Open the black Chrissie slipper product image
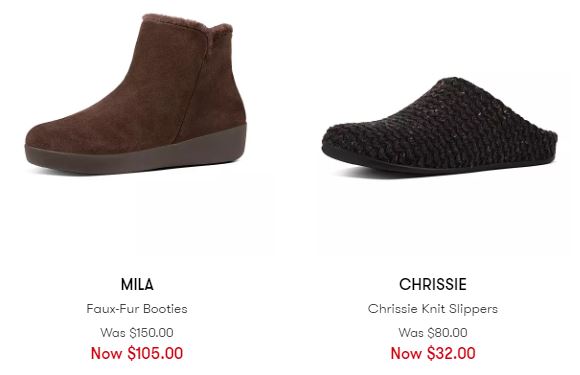 click(x=440, y=126)
